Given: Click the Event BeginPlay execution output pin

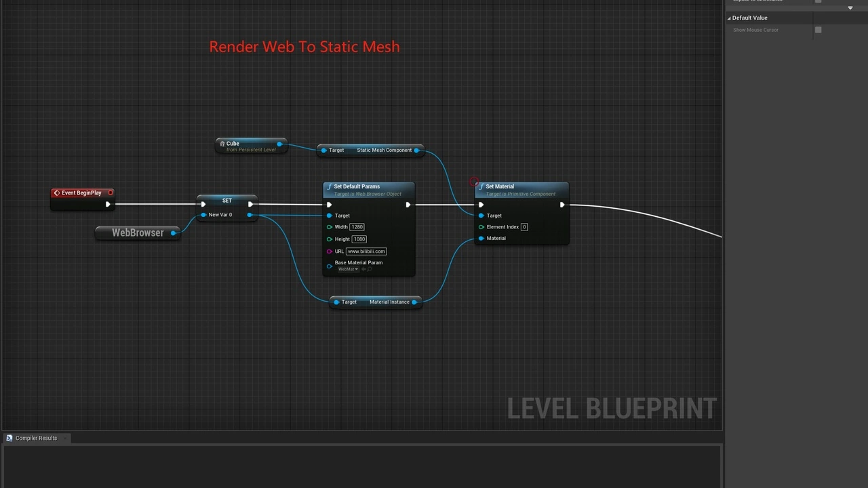Looking at the screenshot, I should (x=107, y=204).
